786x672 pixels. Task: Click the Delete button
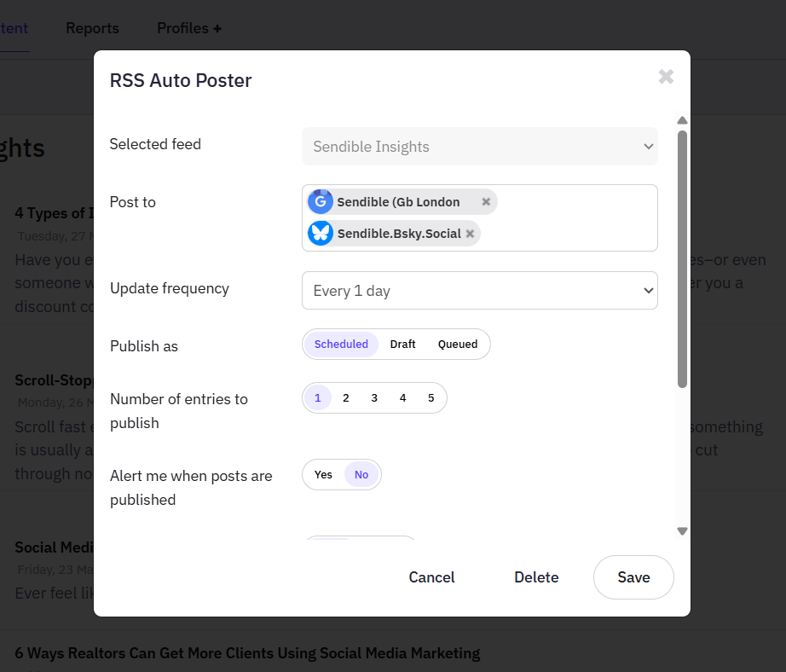536,577
